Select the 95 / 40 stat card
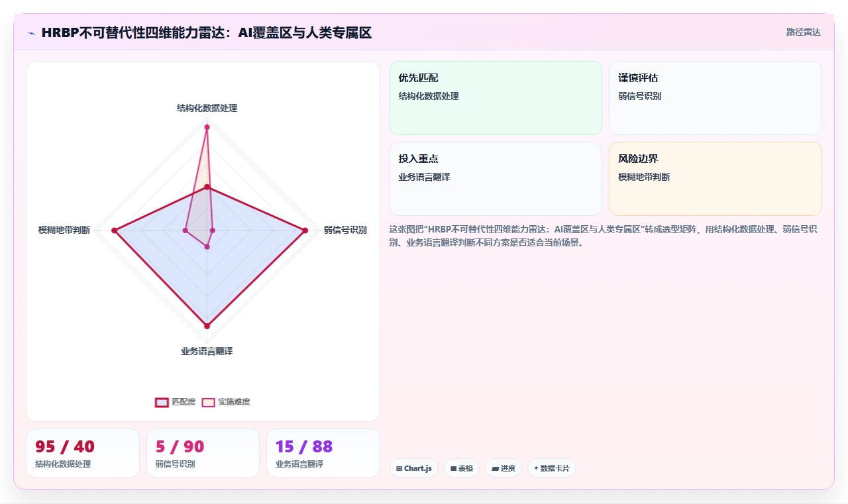Screen dimensions: 848x504 (x=83, y=453)
